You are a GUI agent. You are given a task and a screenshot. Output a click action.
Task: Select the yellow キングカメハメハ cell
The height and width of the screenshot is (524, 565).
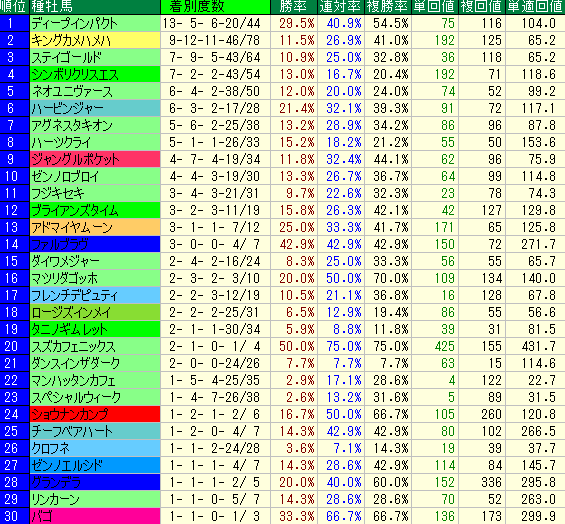pos(95,40)
